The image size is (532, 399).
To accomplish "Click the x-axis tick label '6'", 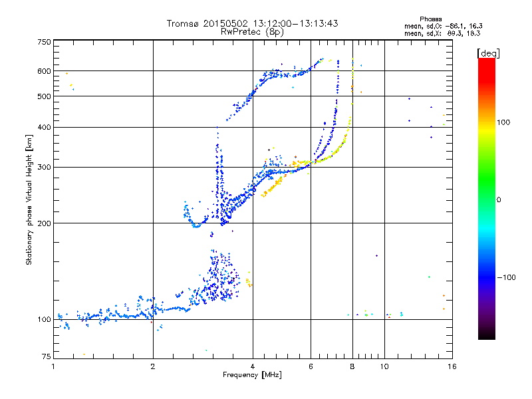I will (x=311, y=366).
